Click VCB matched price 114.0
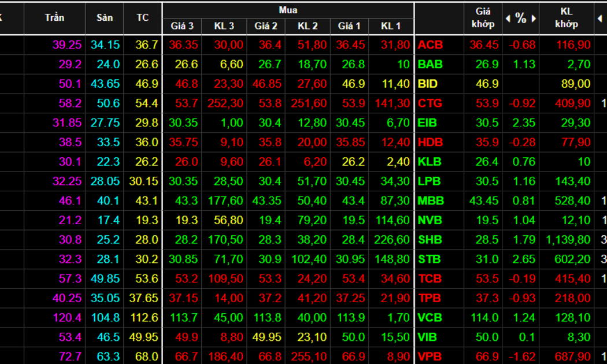 [x=484, y=318]
